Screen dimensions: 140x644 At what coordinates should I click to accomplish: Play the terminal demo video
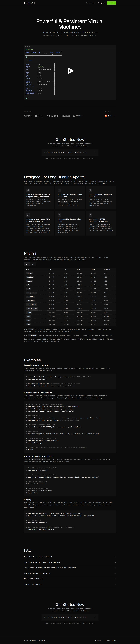pyautogui.click(x=71, y=71)
